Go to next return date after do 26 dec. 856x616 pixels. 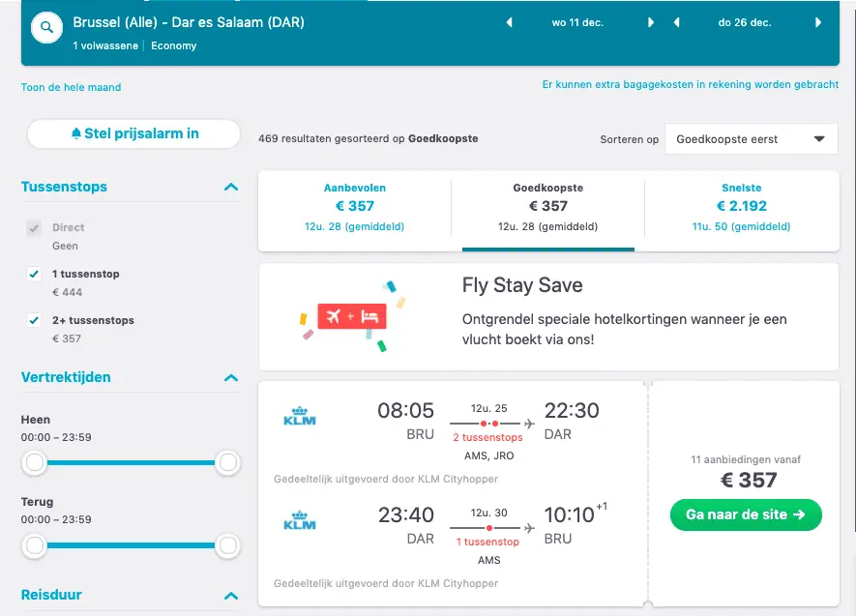point(817,22)
